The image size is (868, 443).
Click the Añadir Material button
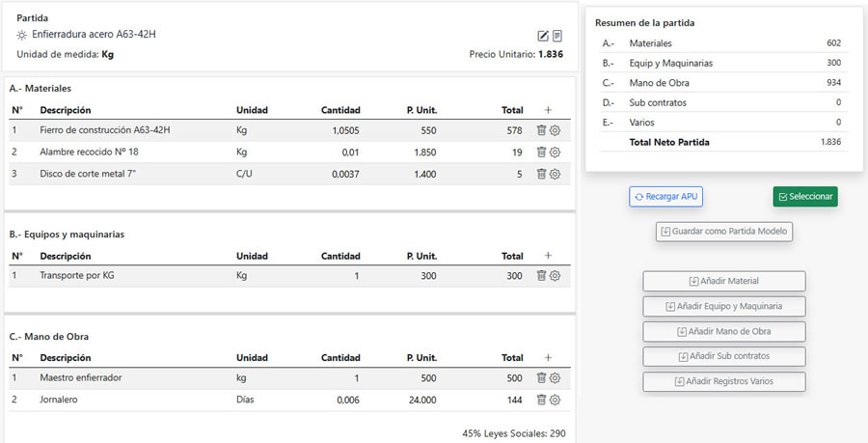point(724,281)
